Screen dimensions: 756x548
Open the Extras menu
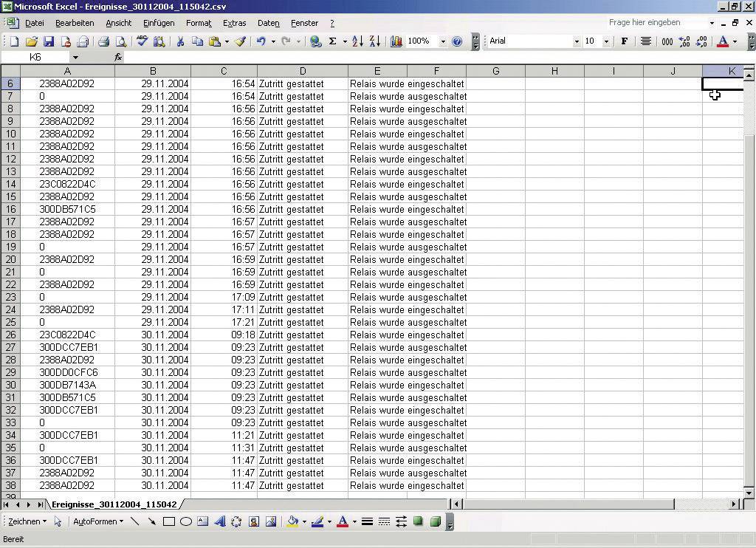(235, 23)
